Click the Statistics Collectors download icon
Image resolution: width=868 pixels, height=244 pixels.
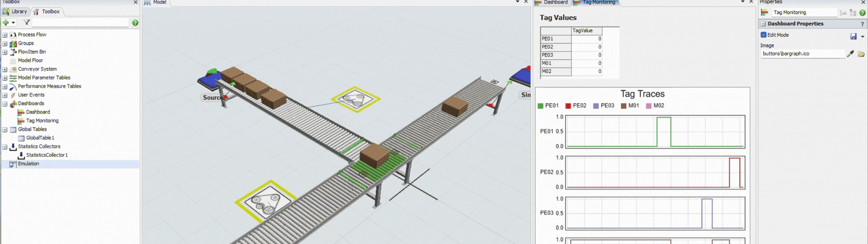(13, 147)
